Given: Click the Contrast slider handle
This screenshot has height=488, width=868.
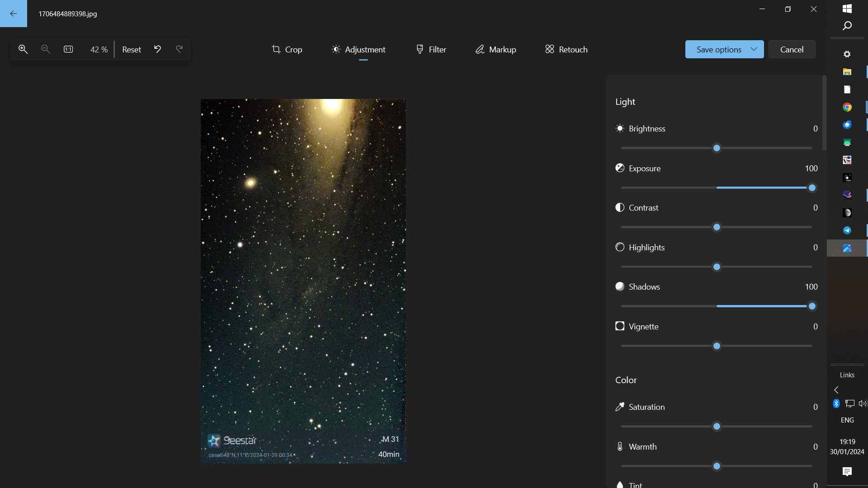Looking at the screenshot, I should 717,227.
